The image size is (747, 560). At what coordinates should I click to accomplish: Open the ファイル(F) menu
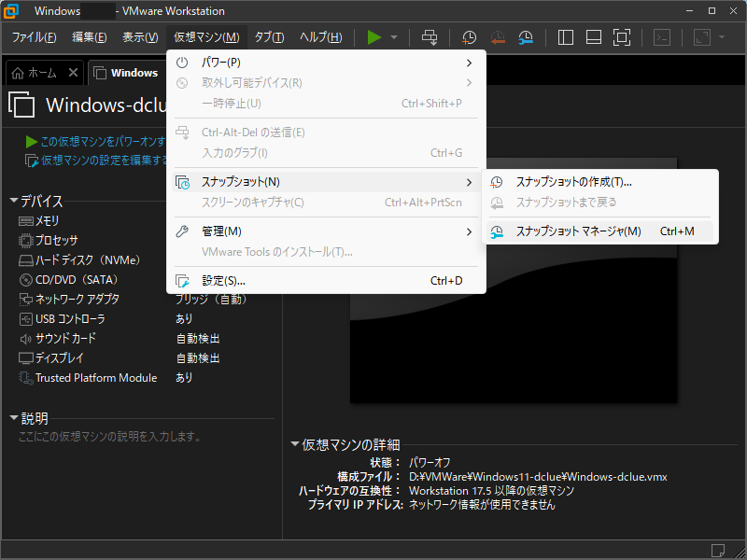tap(34, 37)
